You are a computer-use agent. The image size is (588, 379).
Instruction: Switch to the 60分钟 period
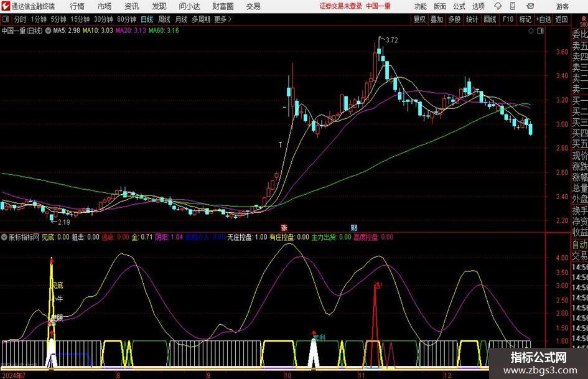click(x=126, y=19)
